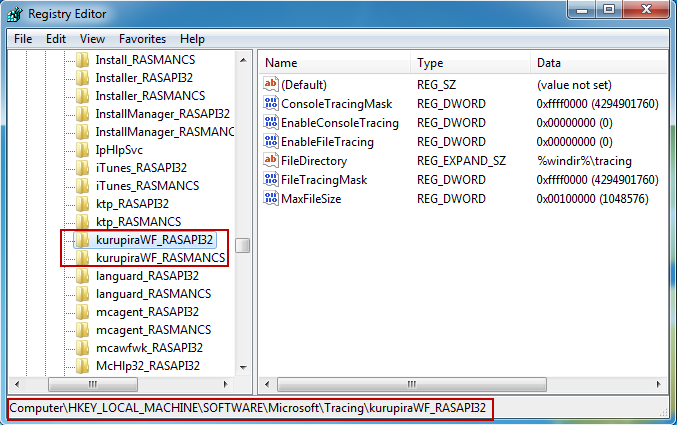Click the McHlp32_RASAPI32 folder icon
This screenshot has height=425, width=677.
coord(82,366)
